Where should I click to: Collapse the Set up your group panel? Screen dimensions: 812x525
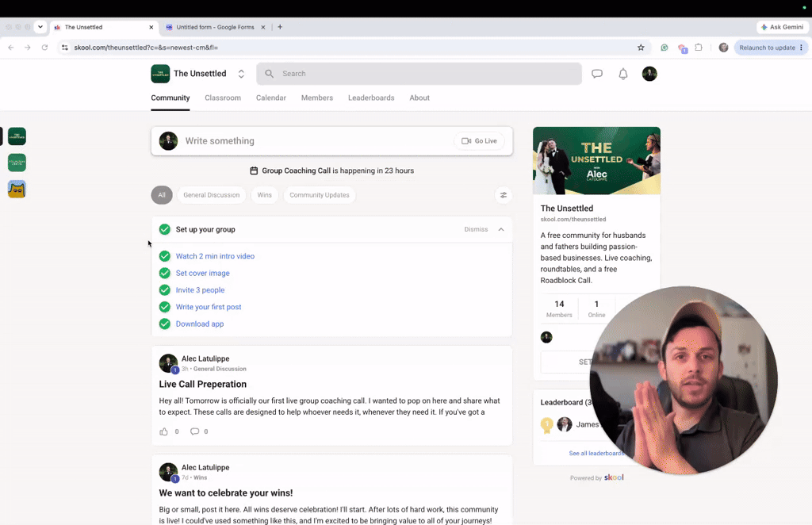click(501, 229)
